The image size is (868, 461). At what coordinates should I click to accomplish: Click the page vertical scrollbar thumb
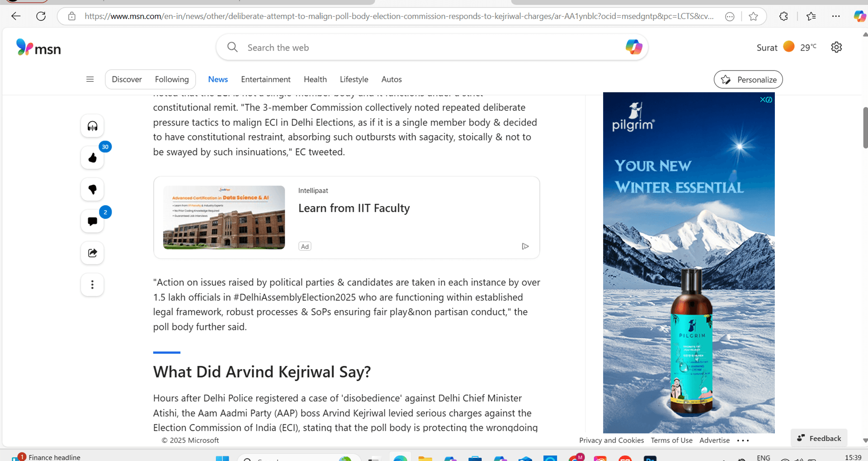click(865, 127)
